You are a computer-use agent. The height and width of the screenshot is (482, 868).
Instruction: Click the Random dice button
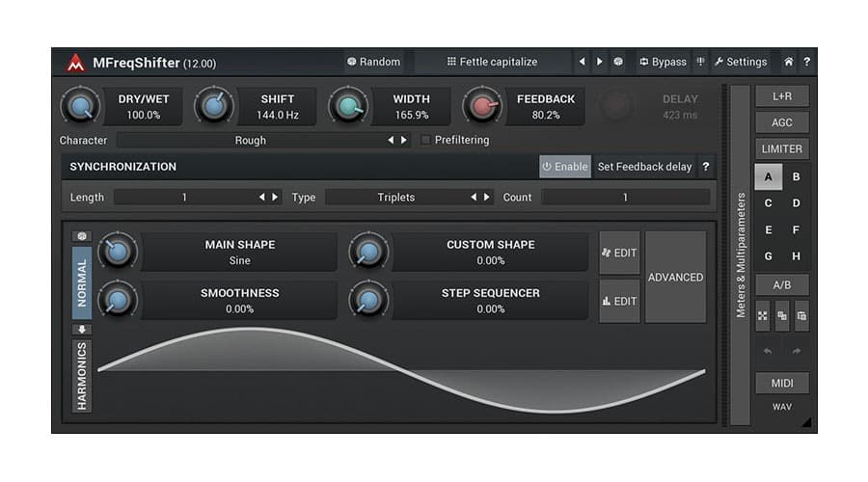click(x=373, y=62)
